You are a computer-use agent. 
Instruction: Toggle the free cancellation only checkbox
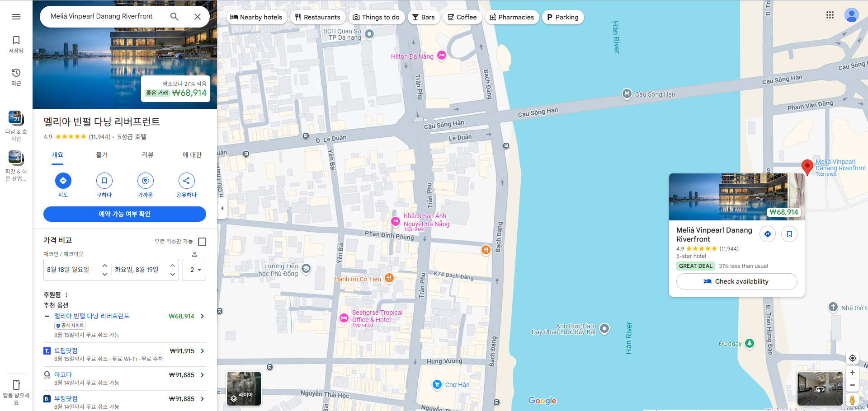click(x=202, y=242)
